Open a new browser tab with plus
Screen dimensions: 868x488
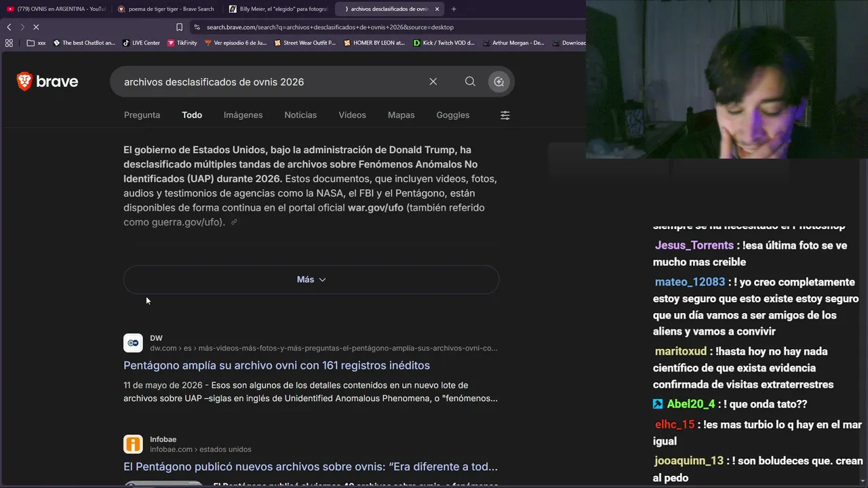pyautogui.click(x=454, y=9)
